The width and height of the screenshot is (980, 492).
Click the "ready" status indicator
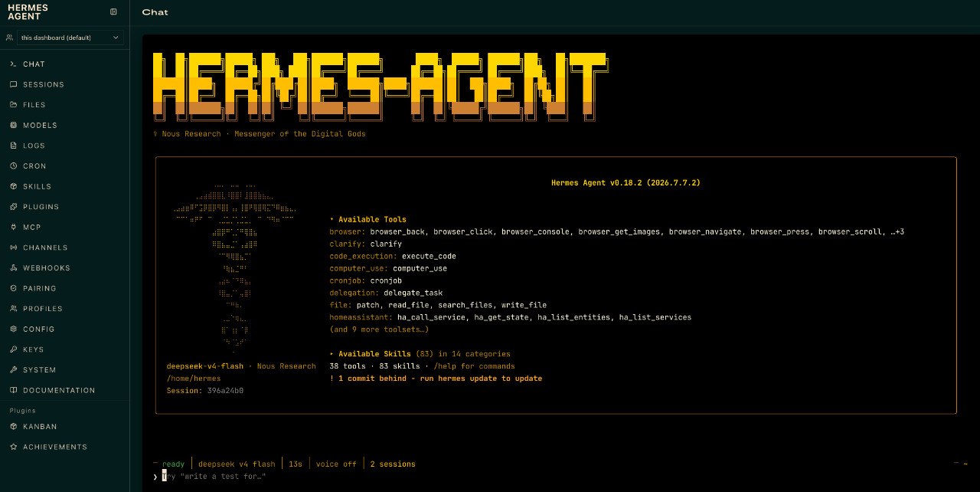[x=173, y=464]
